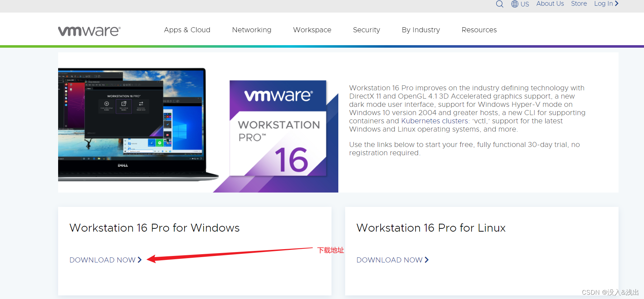644x299 pixels.
Task: Click the Windows DOWNLOAD NOW chevron
Action: [x=140, y=260]
